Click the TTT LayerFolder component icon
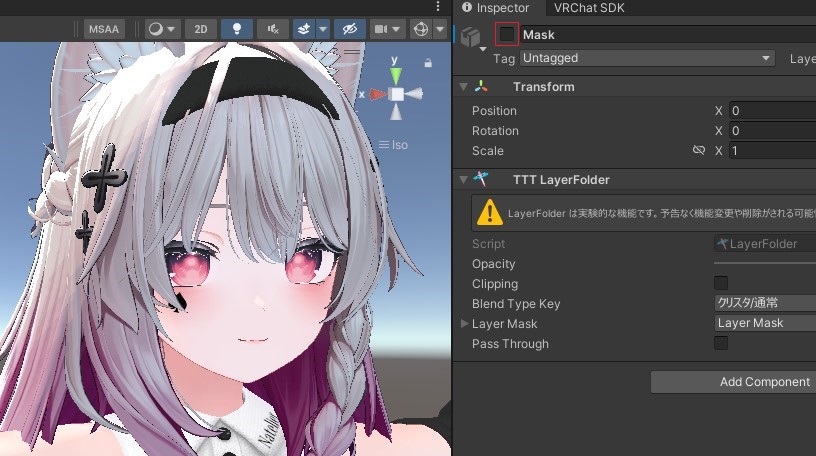 tap(481, 179)
